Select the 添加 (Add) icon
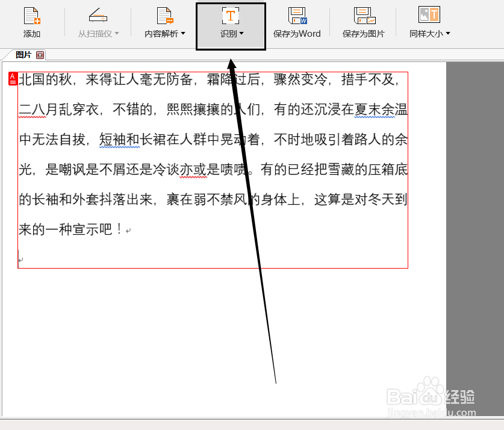The image size is (504, 430). tap(31, 16)
